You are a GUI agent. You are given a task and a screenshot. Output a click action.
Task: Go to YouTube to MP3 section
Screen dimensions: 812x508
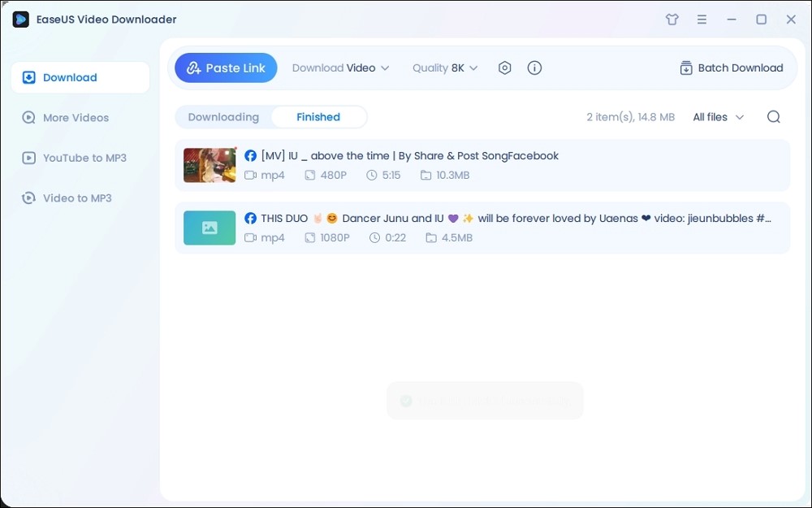[84, 158]
